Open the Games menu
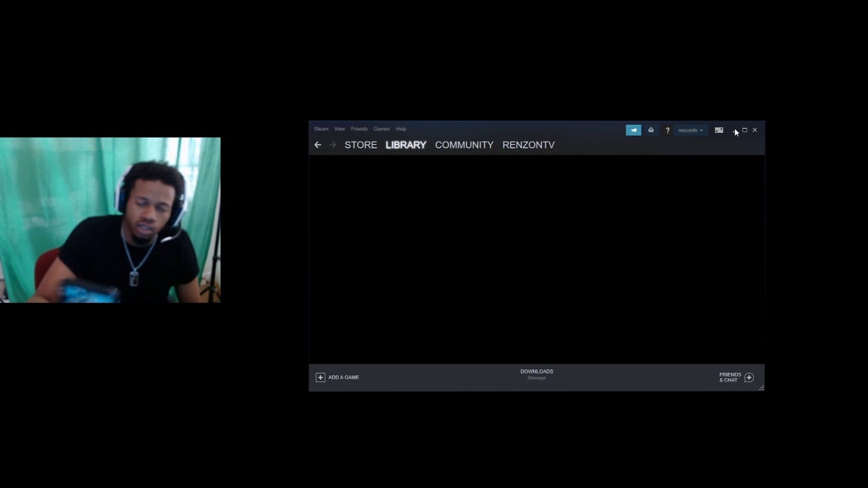This screenshot has height=488, width=868. (x=381, y=129)
